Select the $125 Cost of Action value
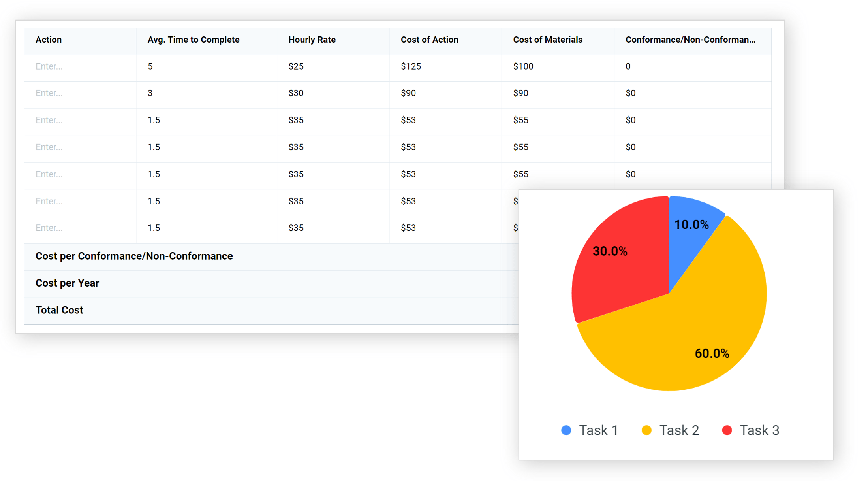Image resolution: width=868 pixels, height=481 pixels. tap(411, 66)
